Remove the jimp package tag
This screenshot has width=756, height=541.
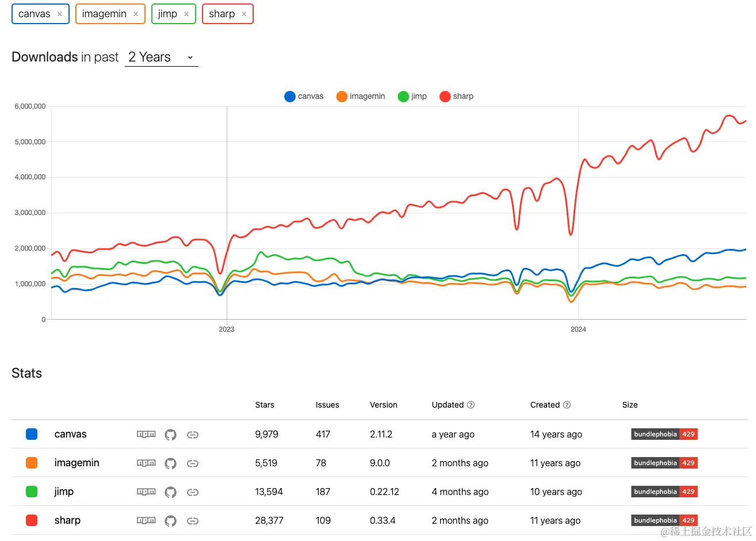186,14
